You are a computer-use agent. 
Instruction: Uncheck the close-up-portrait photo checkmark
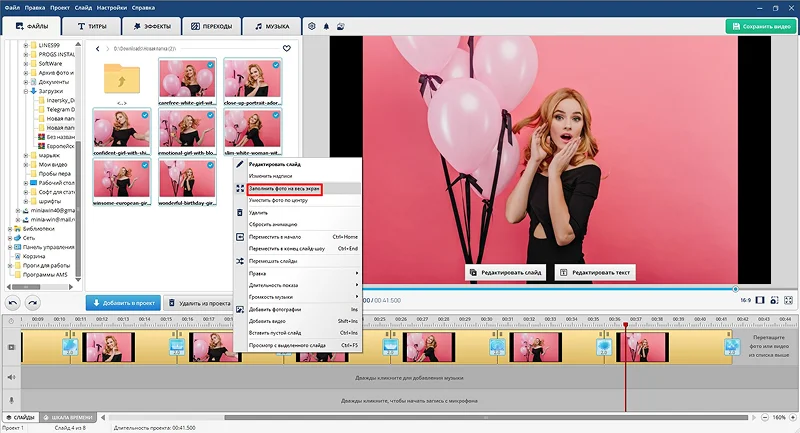pyautogui.click(x=276, y=65)
